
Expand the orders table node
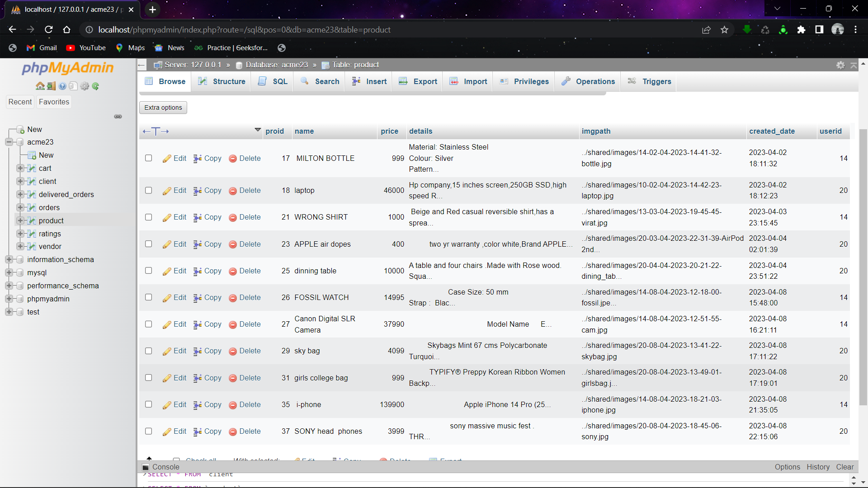(x=20, y=207)
